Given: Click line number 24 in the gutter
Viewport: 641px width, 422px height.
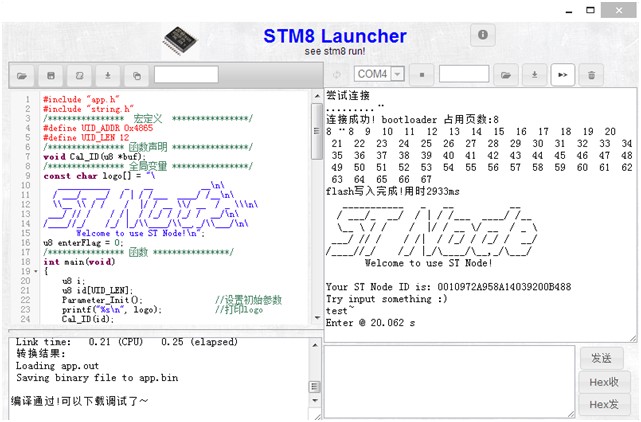Looking at the screenshot, I should pos(25,319).
